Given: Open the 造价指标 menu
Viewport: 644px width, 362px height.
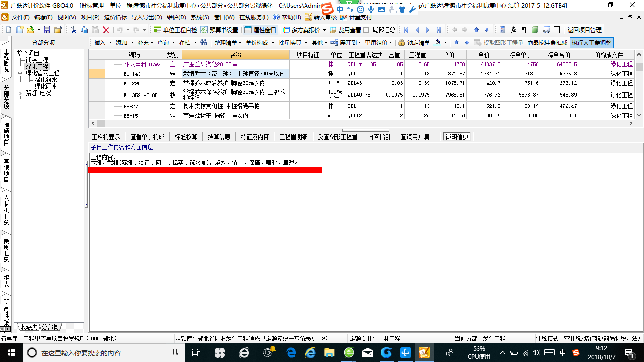Looking at the screenshot, I should tap(115, 17).
